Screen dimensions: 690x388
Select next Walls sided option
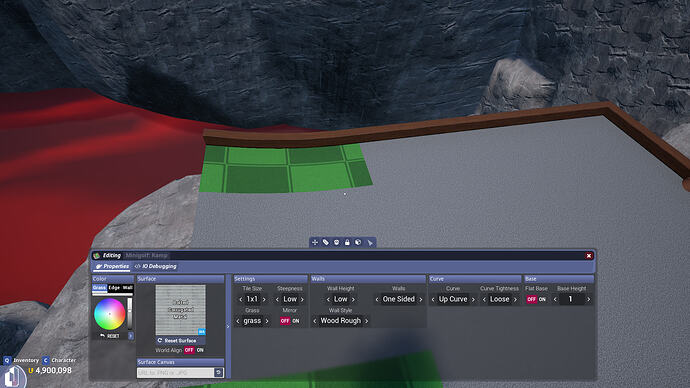click(x=421, y=299)
